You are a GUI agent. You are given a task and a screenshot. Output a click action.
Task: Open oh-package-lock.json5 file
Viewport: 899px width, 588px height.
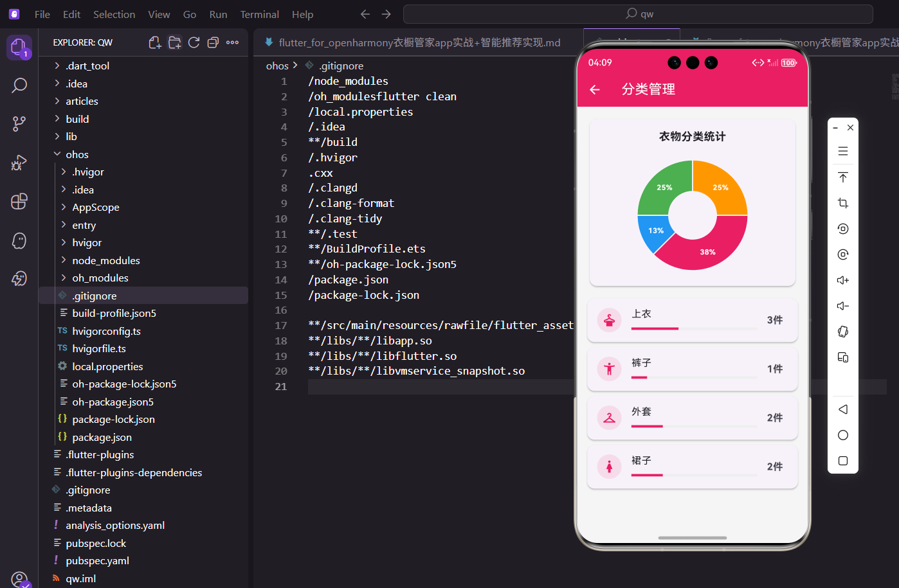pyautogui.click(x=125, y=384)
